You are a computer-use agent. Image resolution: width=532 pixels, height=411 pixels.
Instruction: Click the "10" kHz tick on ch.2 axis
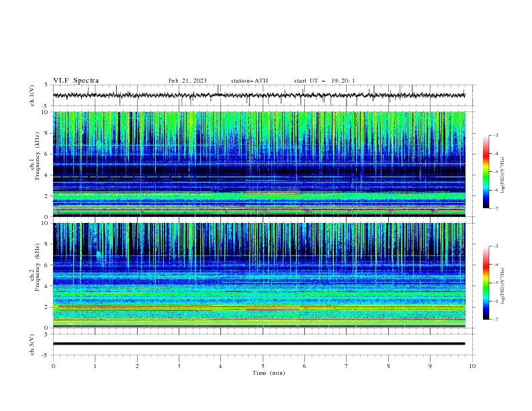(46, 223)
